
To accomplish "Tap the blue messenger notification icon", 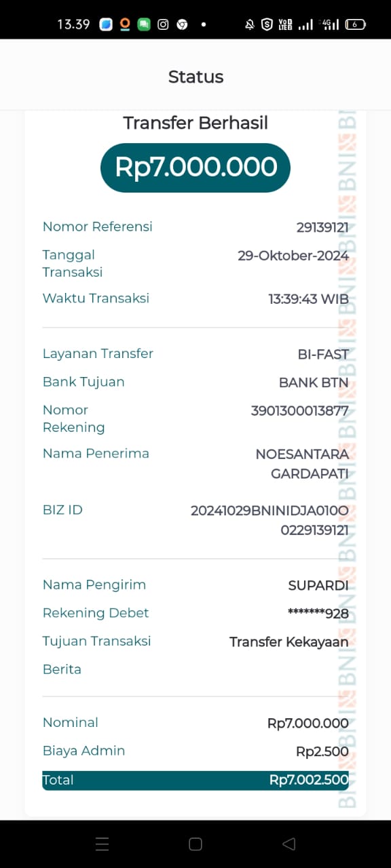I will (x=106, y=24).
